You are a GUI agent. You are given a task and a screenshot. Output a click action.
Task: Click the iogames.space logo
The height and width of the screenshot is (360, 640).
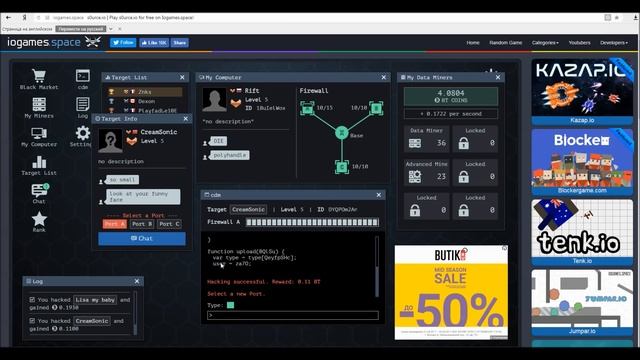[x=44, y=42]
